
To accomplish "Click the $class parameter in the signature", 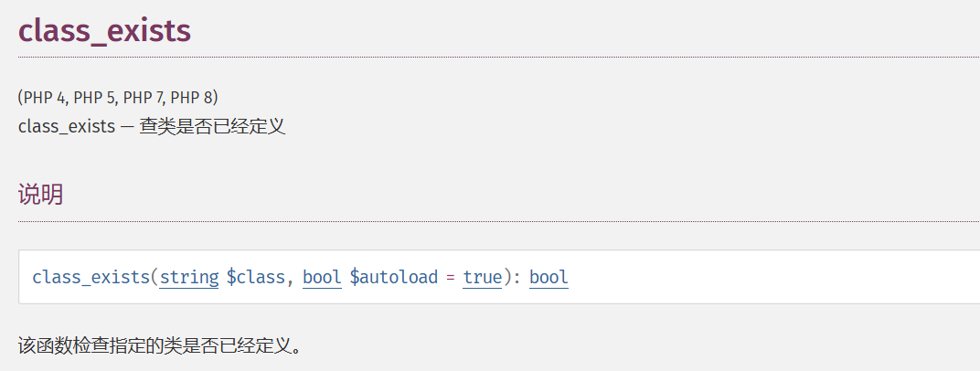I will [255, 277].
